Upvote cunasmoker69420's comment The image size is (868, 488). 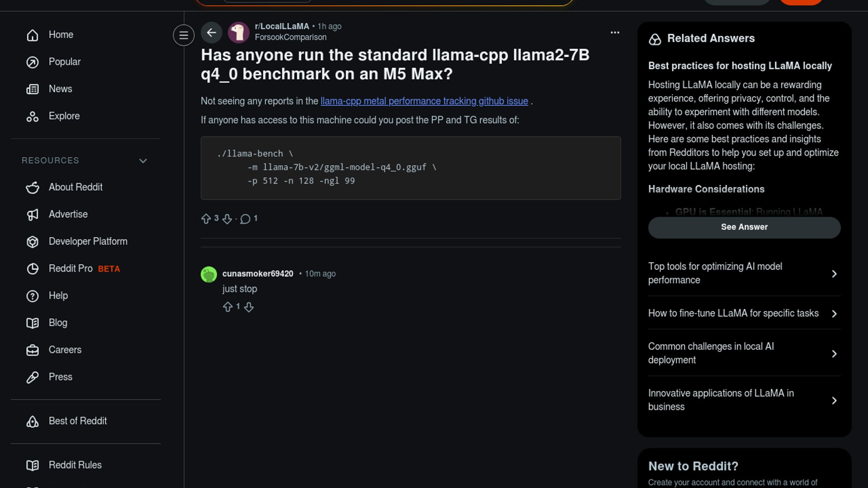tap(228, 307)
